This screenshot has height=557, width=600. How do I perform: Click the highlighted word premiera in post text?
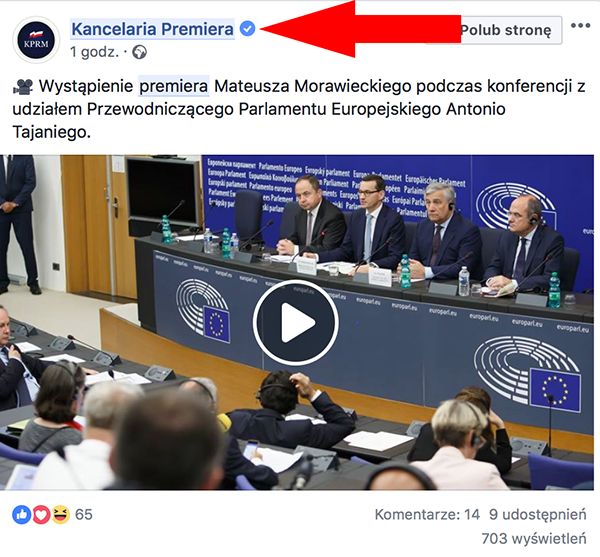pos(174,86)
